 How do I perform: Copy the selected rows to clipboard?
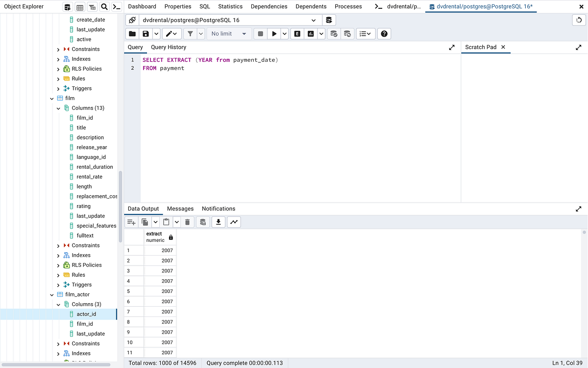click(x=145, y=222)
